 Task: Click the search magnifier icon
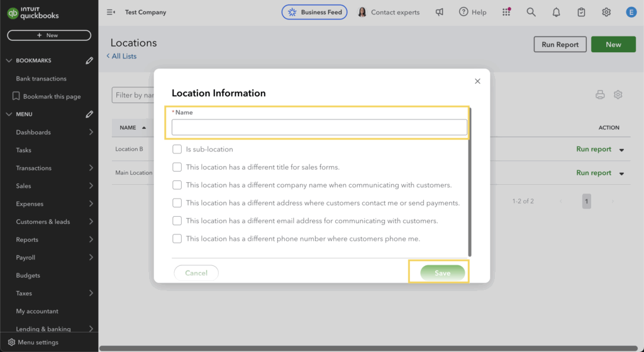(531, 12)
